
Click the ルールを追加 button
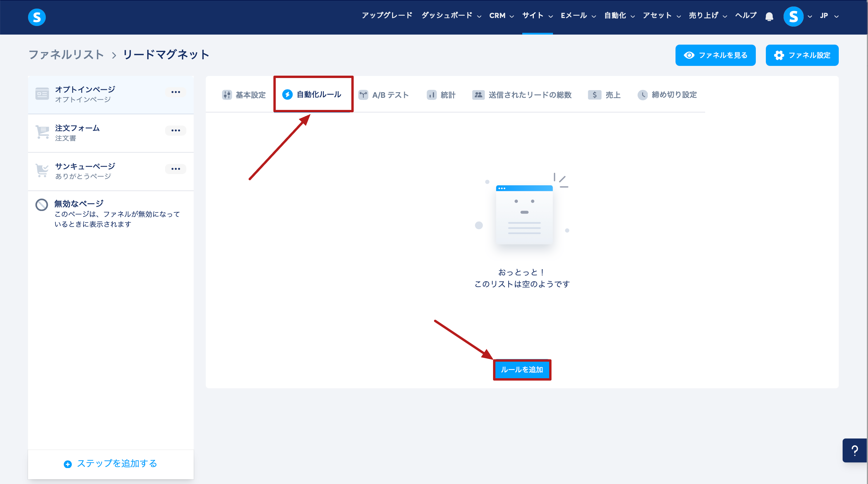point(522,370)
